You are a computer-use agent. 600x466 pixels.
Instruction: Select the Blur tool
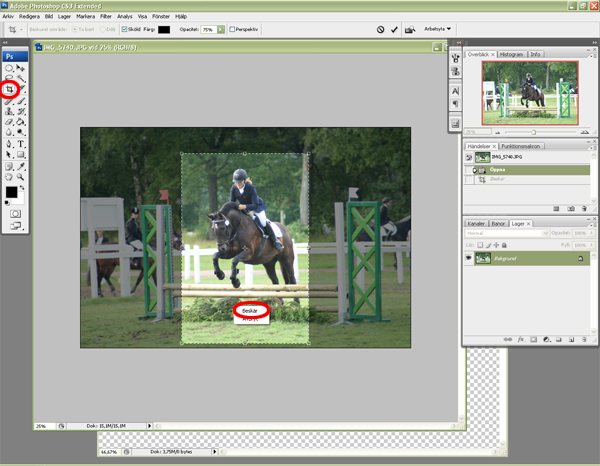pos(9,132)
